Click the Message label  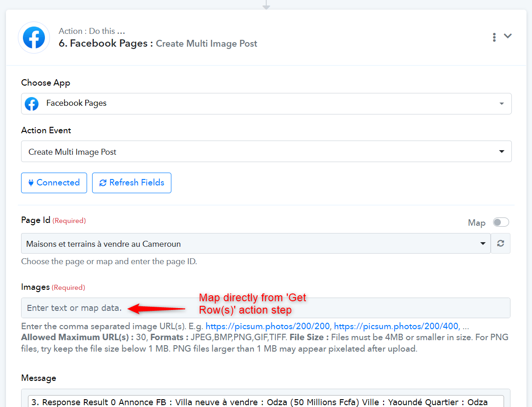point(38,378)
